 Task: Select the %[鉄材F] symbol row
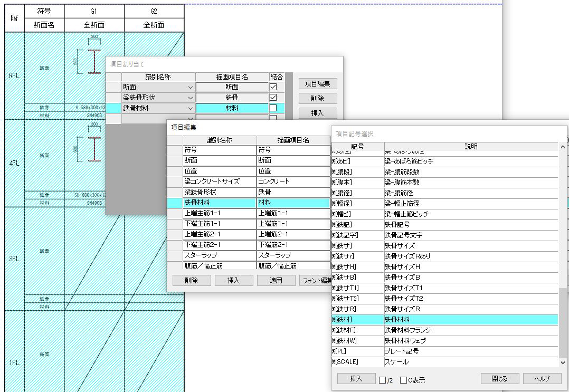point(444,330)
